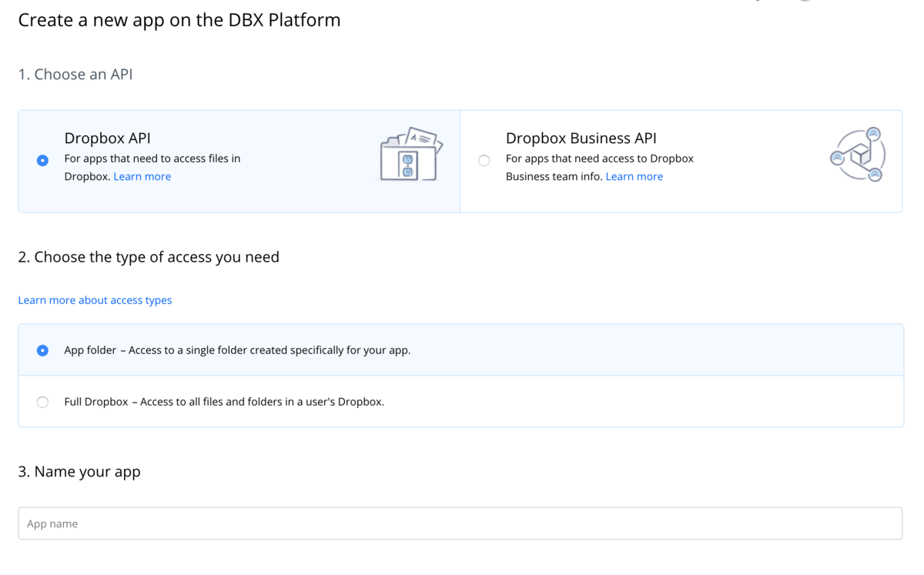Screen dimensions: 924x575
Task: Select the Dropbox Business API radio button
Action: (x=484, y=160)
